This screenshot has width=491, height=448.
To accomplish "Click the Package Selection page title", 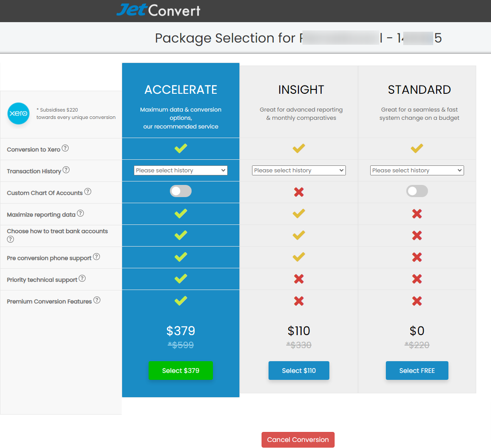I will (x=298, y=38).
